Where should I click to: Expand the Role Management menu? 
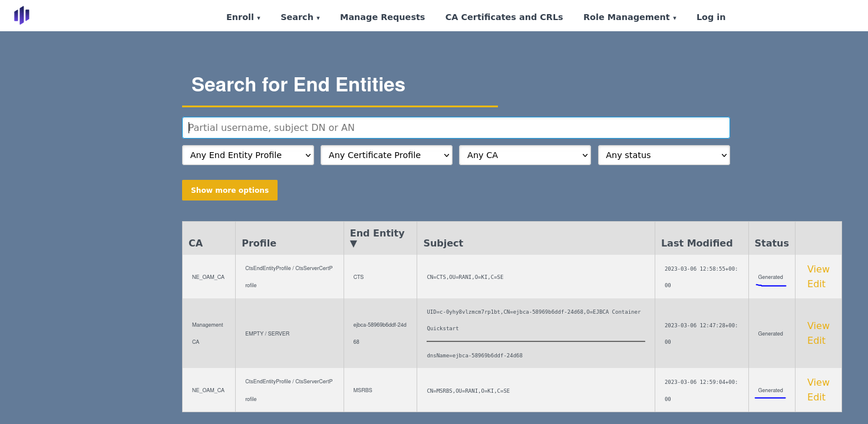629,17
